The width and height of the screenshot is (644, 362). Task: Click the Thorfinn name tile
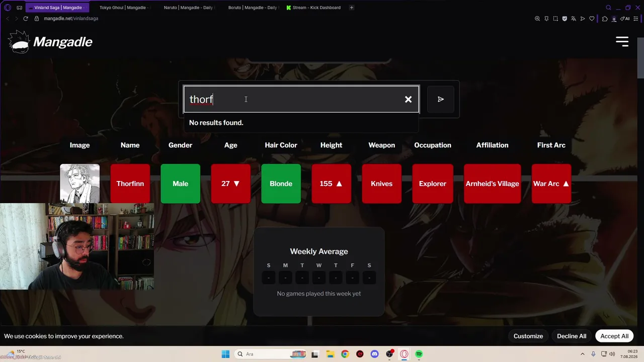(130, 184)
